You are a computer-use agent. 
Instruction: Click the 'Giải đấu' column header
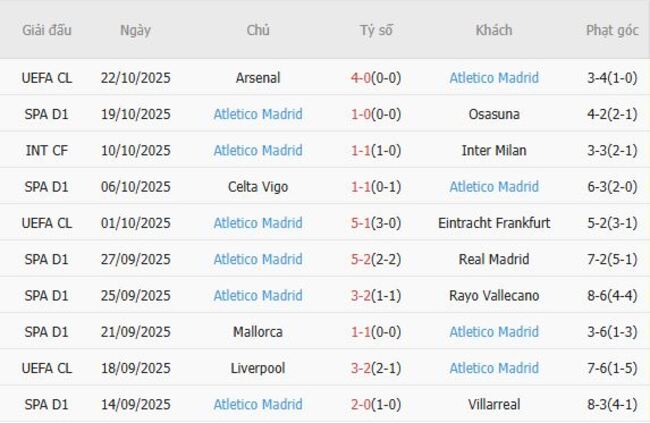(46, 30)
